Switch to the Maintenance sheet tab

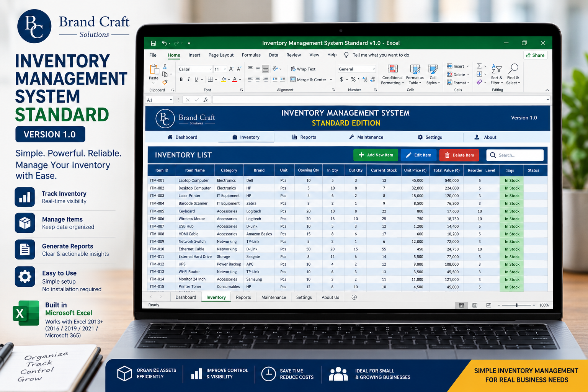(x=274, y=297)
